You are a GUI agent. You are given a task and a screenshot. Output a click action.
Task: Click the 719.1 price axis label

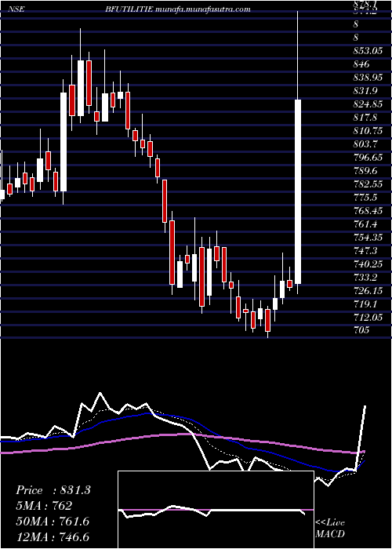pyautogui.click(x=365, y=304)
